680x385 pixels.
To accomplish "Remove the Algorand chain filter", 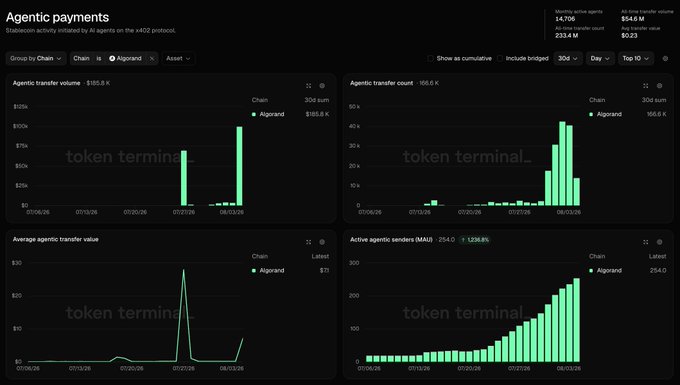I will 152,59.
